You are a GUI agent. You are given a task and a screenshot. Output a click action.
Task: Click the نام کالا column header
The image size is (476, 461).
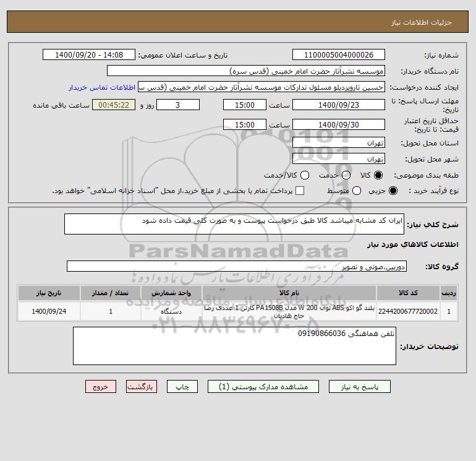289,293
